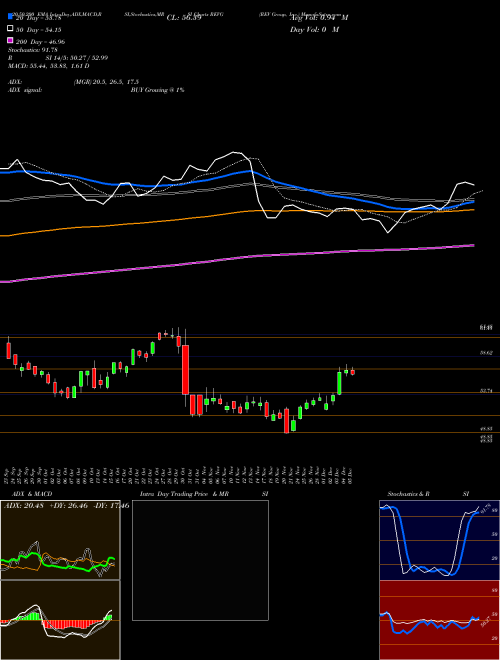
Task: Click the magenta 200 Day legend swatch
Action: click(10, 40)
